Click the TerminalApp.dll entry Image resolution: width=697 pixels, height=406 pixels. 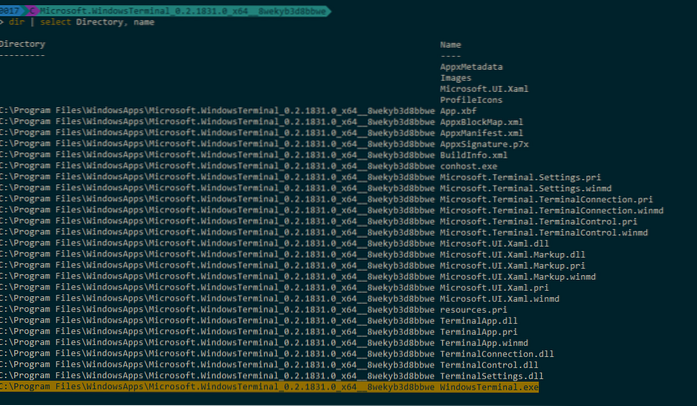pos(476,321)
